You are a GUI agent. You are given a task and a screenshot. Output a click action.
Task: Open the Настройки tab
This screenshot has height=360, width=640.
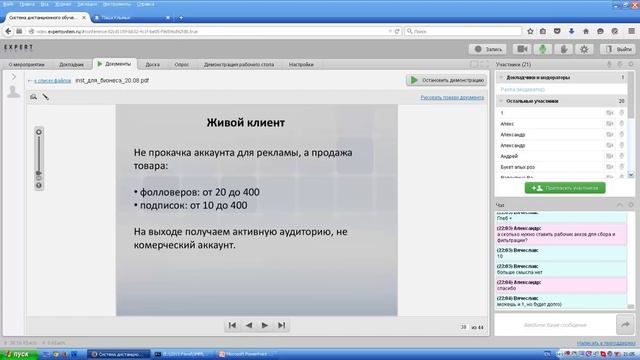[x=301, y=64]
